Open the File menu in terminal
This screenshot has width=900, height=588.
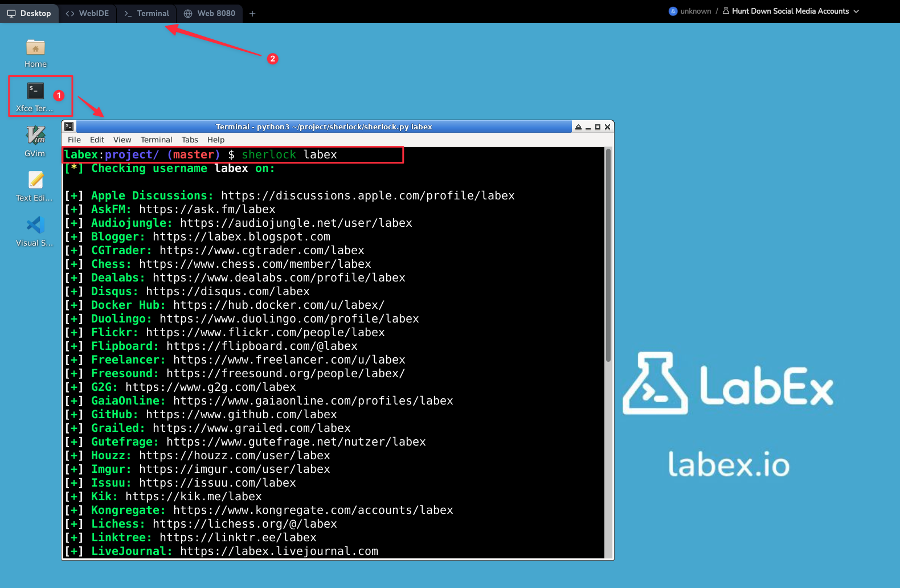point(74,140)
